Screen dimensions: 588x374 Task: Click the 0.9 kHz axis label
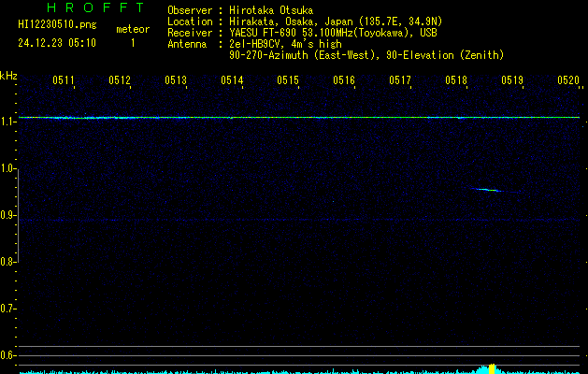[x=7, y=215]
